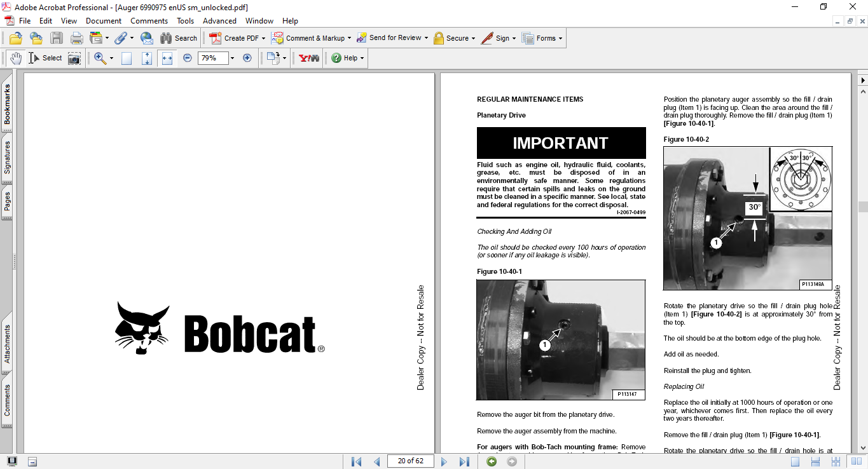Open the zoom percentage dropdown arrow
Image resolution: width=868 pixels, height=469 pixels.
click(x=233, y=58)
